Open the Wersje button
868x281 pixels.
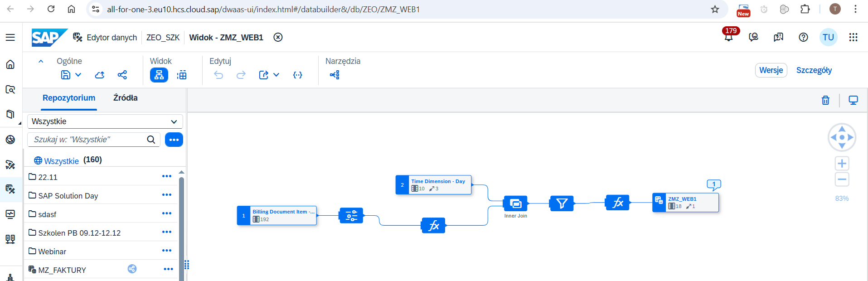coord(771,70)
